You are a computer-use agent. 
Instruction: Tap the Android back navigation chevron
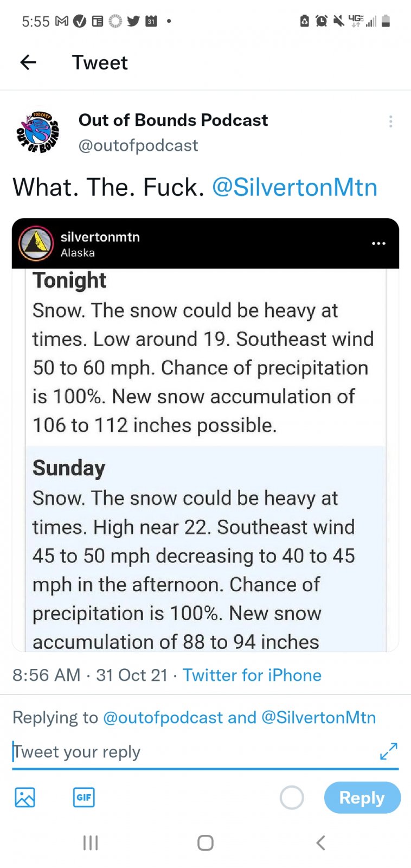coord(320,843)
